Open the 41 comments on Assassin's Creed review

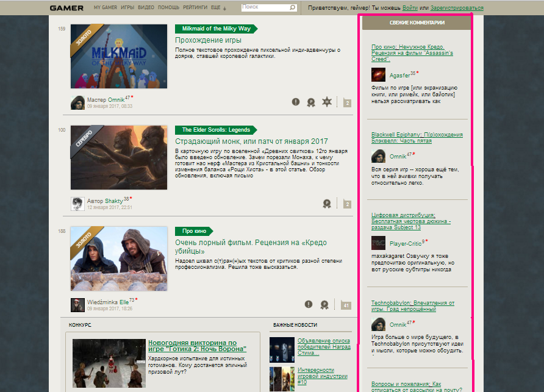pyautogui.click(x=346, y=305)
